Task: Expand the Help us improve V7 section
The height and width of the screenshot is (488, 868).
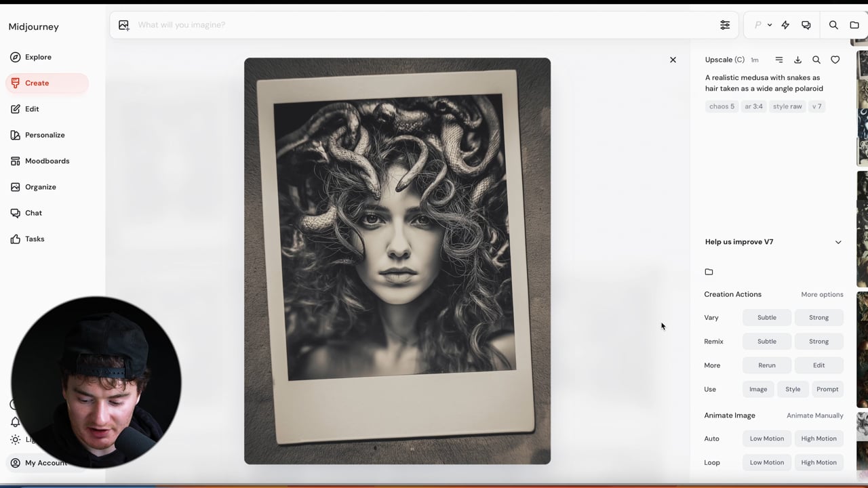Action: click(774, 242)
